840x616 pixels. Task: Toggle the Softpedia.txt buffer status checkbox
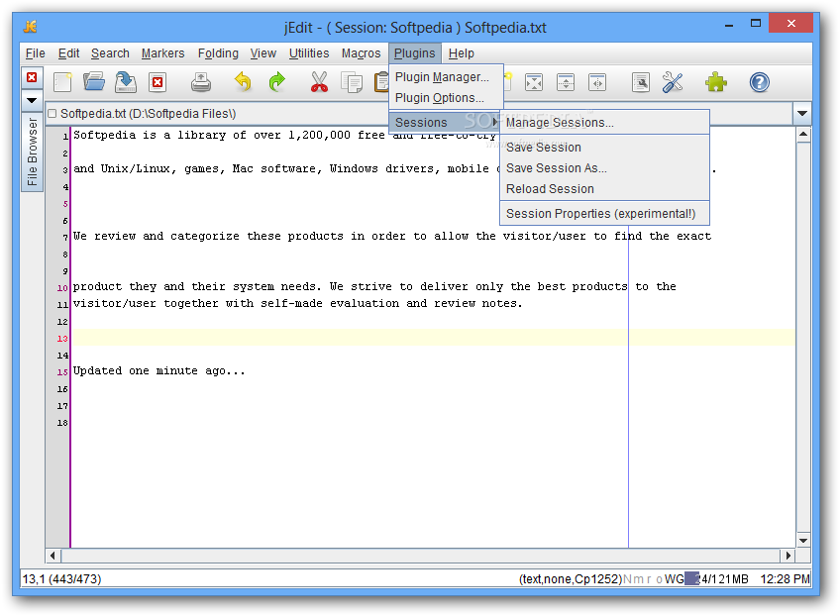[52, 114]
